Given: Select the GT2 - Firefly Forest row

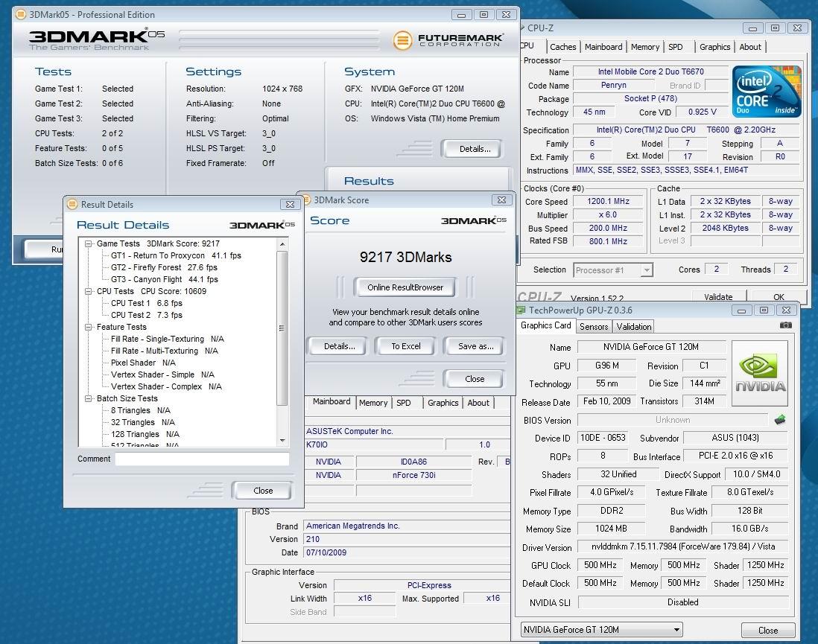Looking at the screenshot, I should tap(164, 267).
